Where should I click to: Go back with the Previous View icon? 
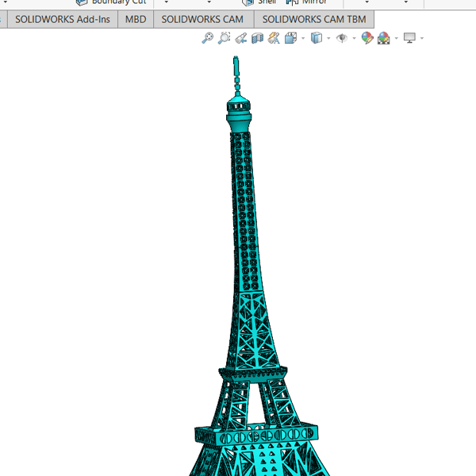click(x=241, y=39)
